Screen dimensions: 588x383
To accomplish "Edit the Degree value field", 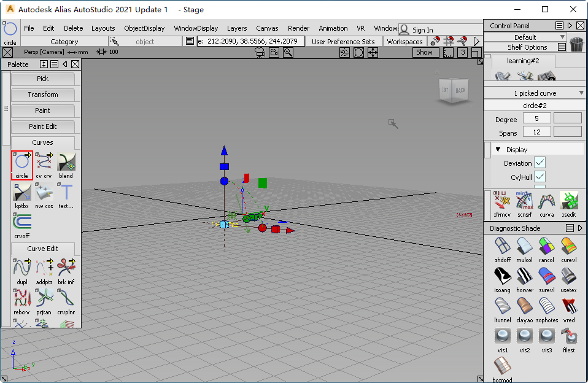I will [x=536, y=118].
